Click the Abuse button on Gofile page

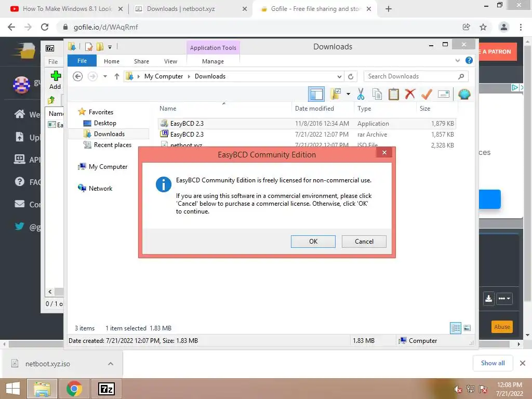pyautogui.click(x=502, y=327)
